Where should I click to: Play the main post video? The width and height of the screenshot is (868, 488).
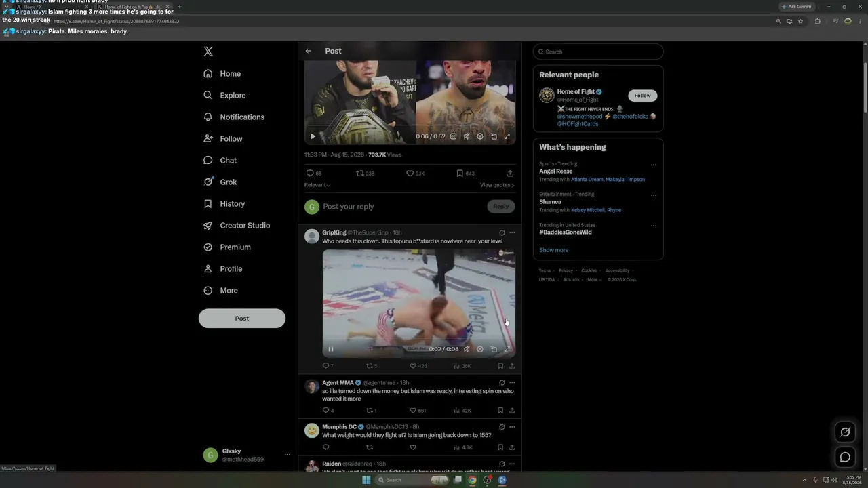coord(313,136)
